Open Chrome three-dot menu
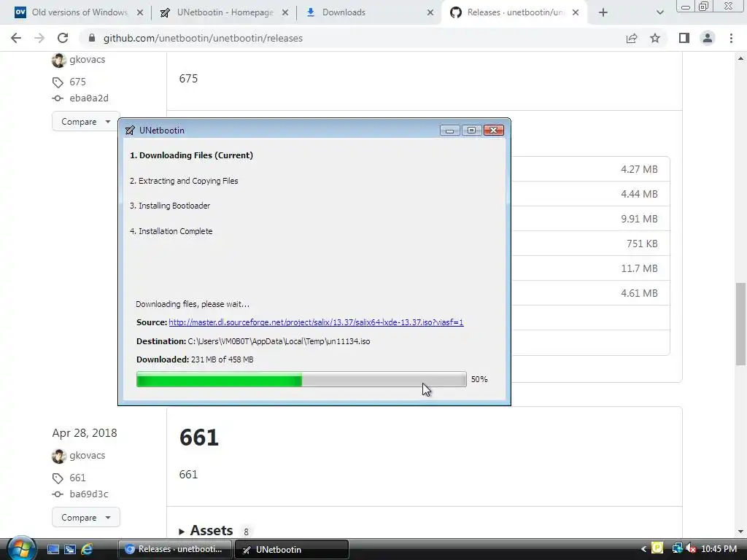747x560 pixels. pyautogui.click(x=731, y=38)
